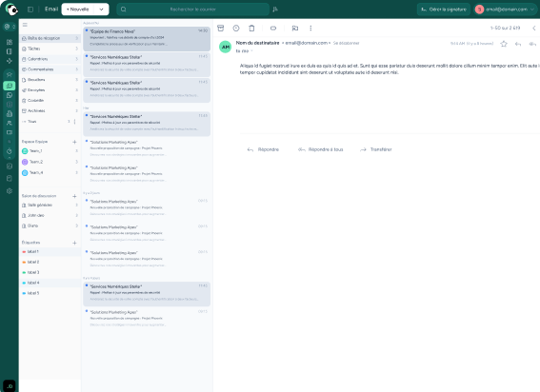Click the orange color dot of label 2
The width and height of the screenshot is (540, 392).
click(x=24, y=263)
